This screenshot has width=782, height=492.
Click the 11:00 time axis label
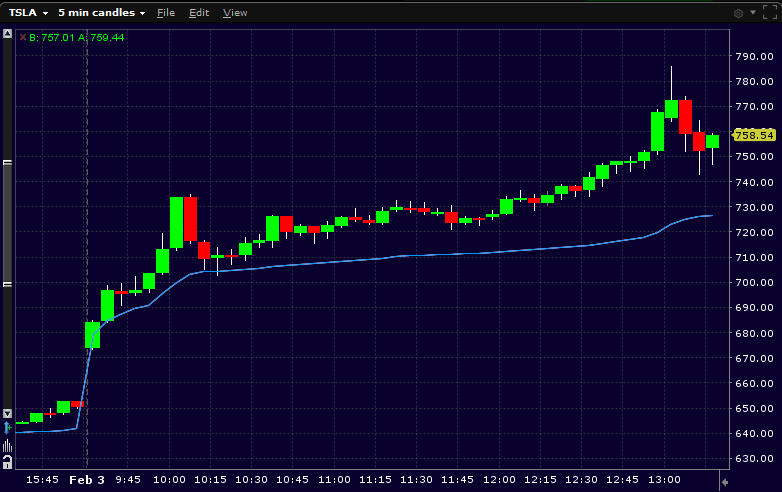tap(334, 480)
